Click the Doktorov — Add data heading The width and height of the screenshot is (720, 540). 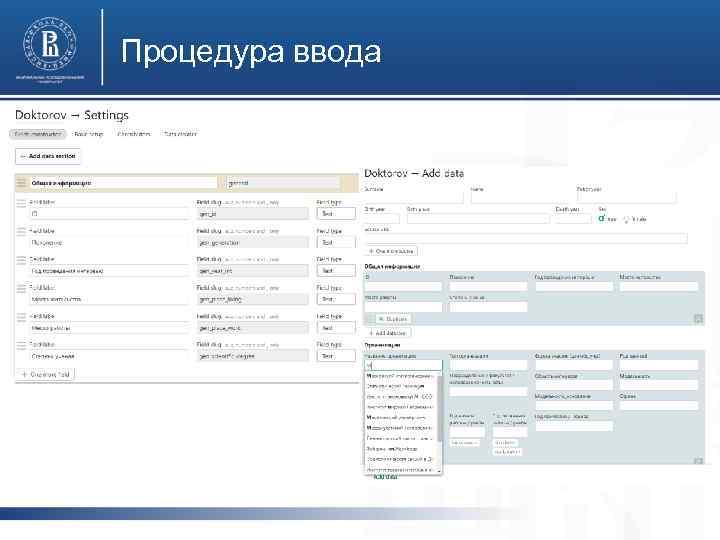pos(414,174)
